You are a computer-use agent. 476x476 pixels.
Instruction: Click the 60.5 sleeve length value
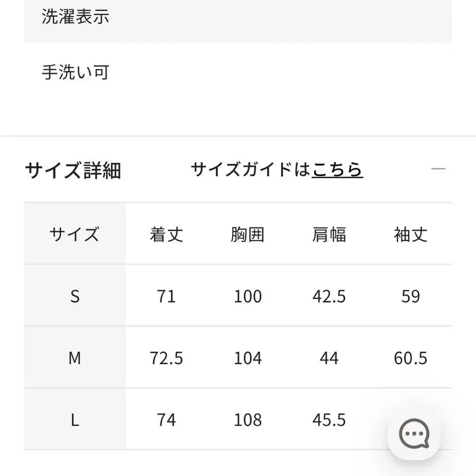[x=410, y=358]
